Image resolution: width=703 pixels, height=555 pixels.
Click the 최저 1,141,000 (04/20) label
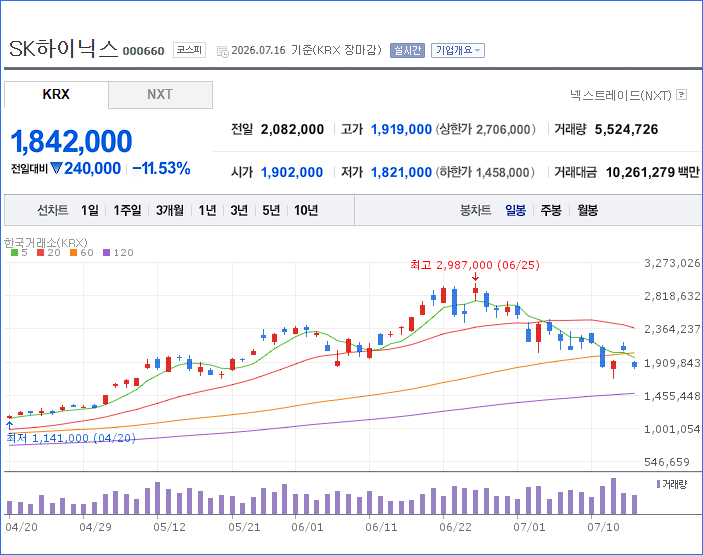tap(71, 438)
